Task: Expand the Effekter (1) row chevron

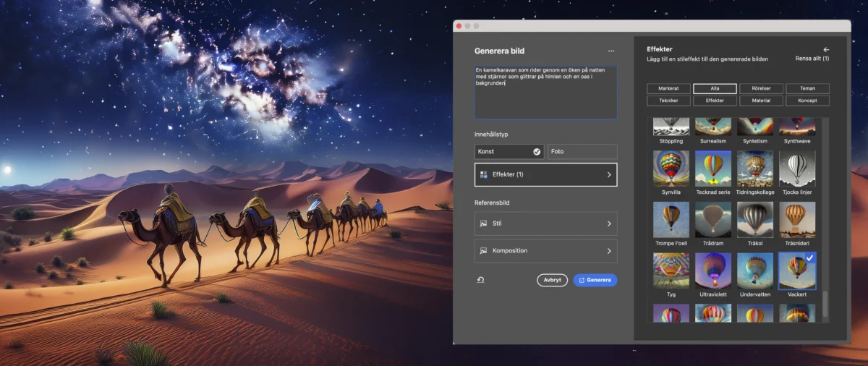Action: tap(609, 174)
